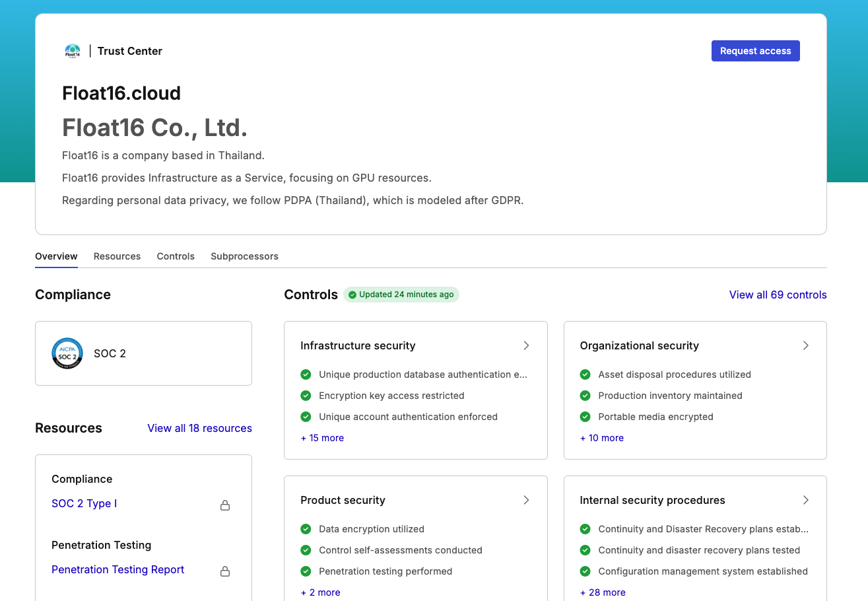Click lock icon beside SOC 2 Type I
Viewport: 868px width, 601px height.
click(225, 505)
